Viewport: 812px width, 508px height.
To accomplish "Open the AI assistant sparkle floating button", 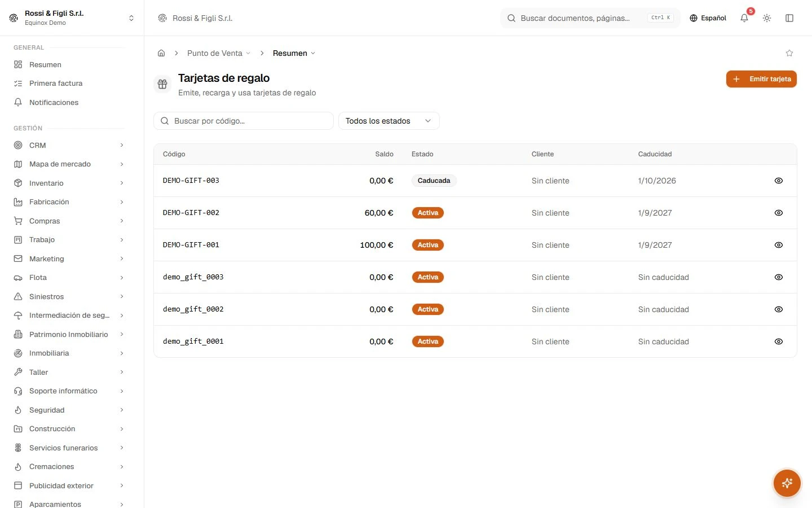I will pos(787,483).
